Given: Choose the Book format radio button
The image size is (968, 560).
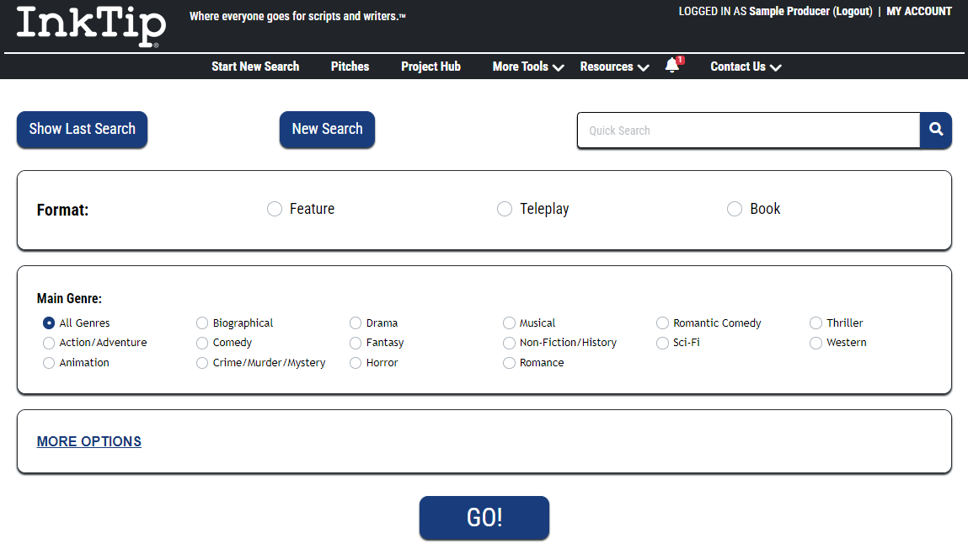Looking at the screenshot, I should pyautogui.click(x=735, y=209).
